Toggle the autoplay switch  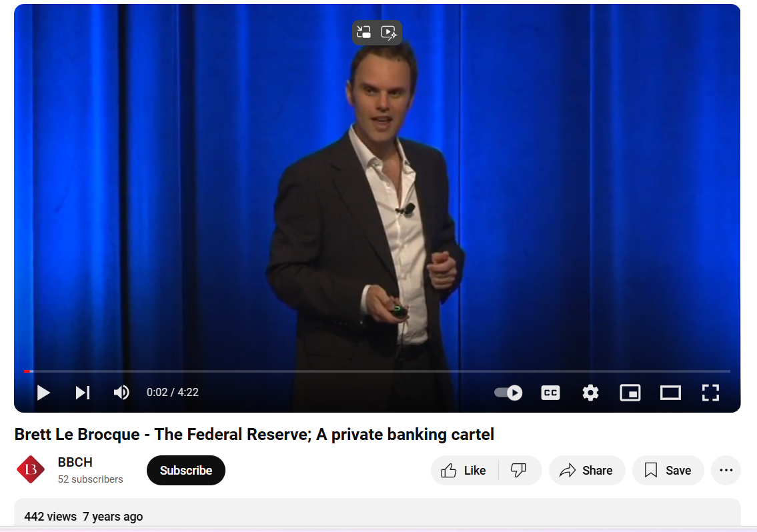point(508,393)
